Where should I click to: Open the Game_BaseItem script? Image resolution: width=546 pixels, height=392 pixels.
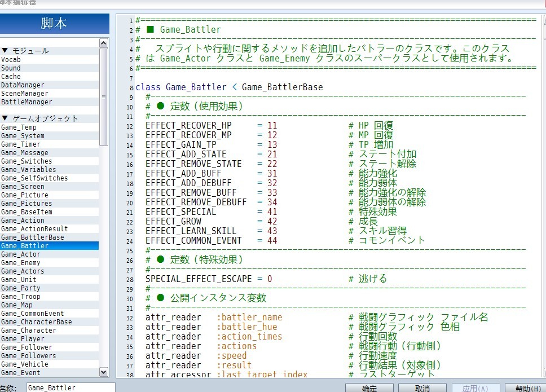click(50, 212)
